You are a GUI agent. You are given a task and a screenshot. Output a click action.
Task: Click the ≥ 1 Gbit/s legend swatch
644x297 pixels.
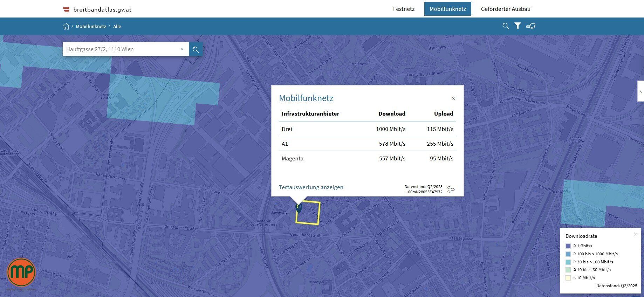tap(568, 246)
